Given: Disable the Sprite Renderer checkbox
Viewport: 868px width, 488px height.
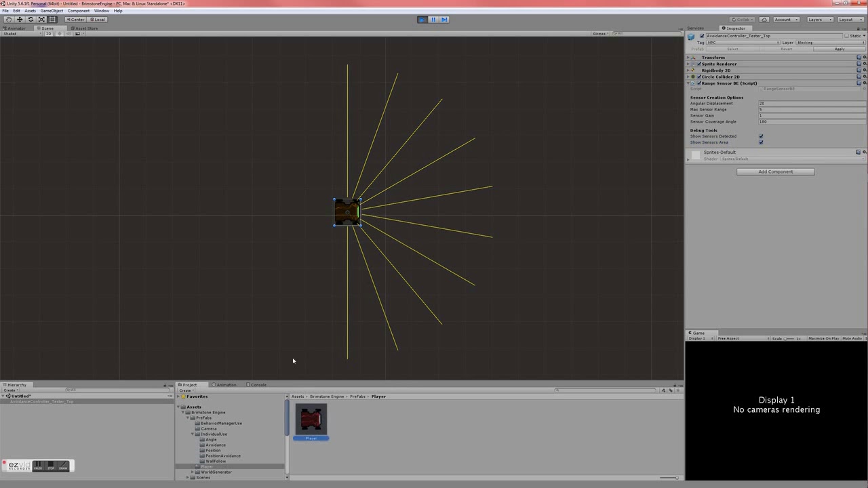Looking at the screenshot, I should click(x=699, y=64).
